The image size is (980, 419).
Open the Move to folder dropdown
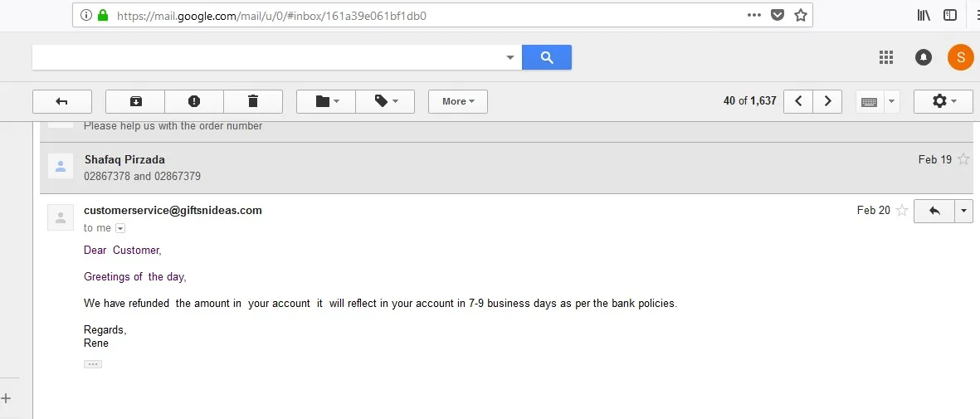326,101
